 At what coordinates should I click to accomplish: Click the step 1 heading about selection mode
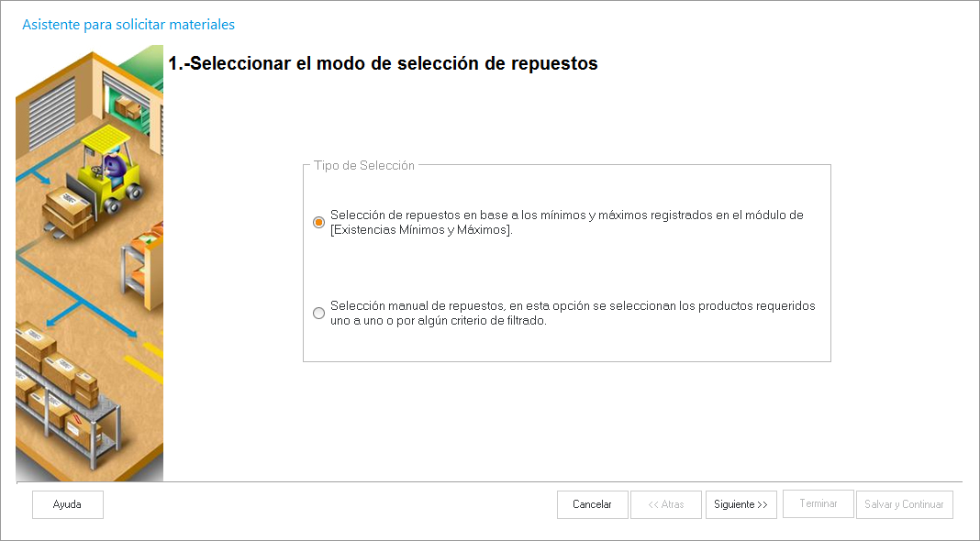tap(383, 64)
